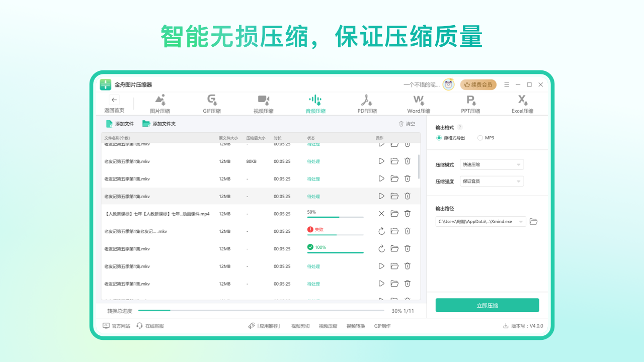644x362 pixels.
Task: Cancel the compressing 人教新课标 video task
Action: [381, 213]
